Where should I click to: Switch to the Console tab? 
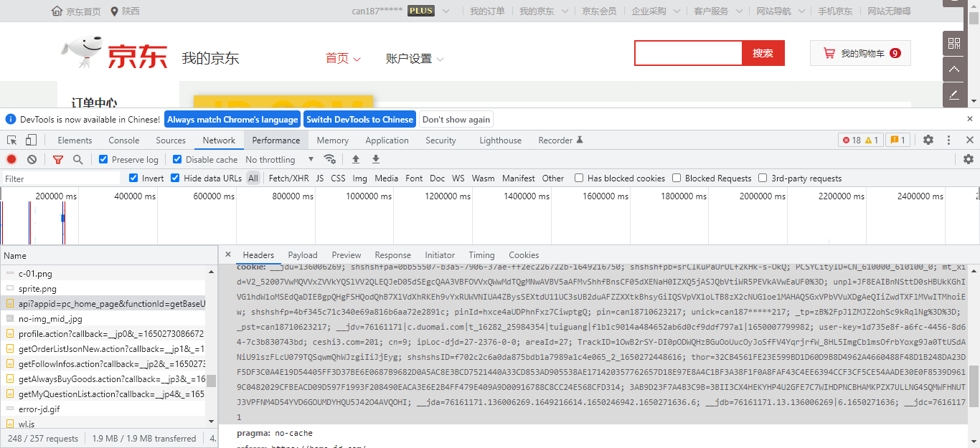[124, 140]
